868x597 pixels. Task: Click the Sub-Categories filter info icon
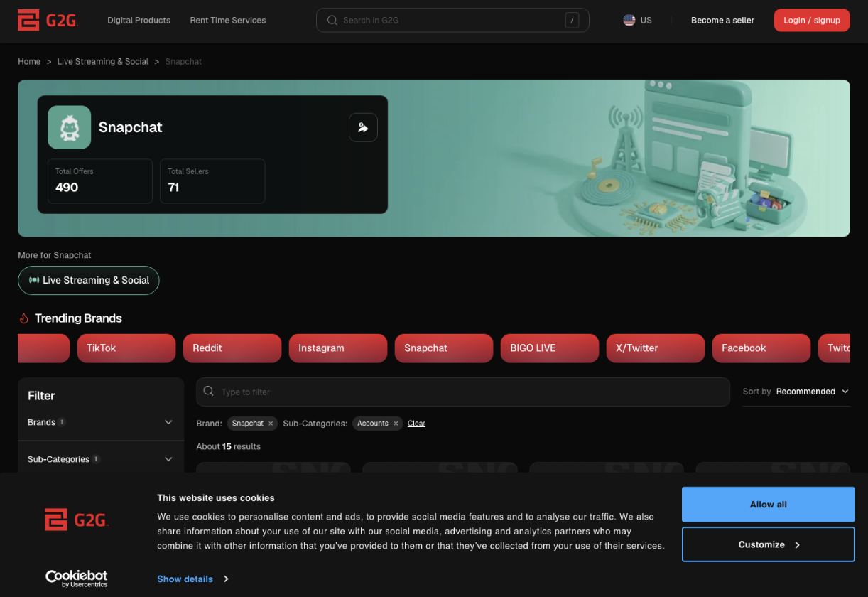[x=96, y=459]
